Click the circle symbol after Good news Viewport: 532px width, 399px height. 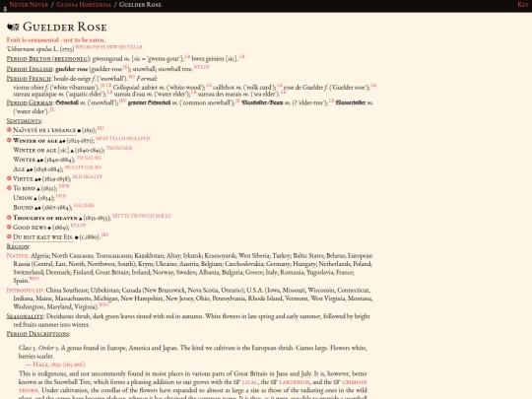tap(49, 228)
